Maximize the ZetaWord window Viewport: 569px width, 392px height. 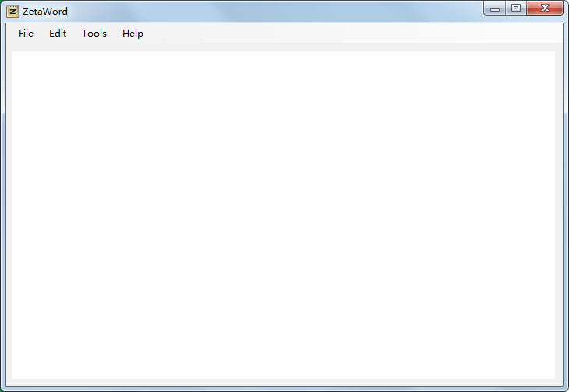(516, 9)
